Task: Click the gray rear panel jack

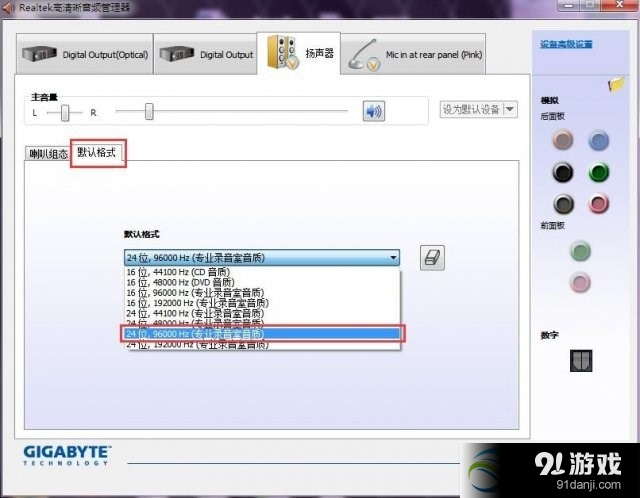Action: click(563, 204)
